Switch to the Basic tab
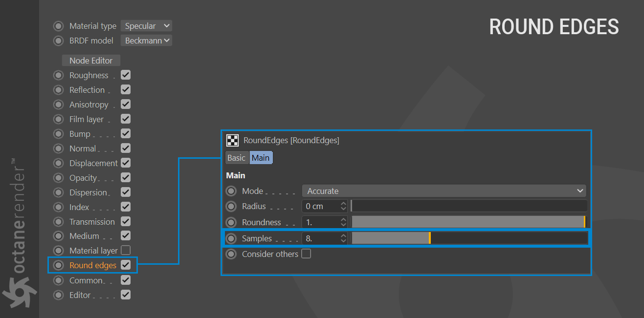Image resolution: width=644 pixels, height=318 pixels. (x=236, y=158)
